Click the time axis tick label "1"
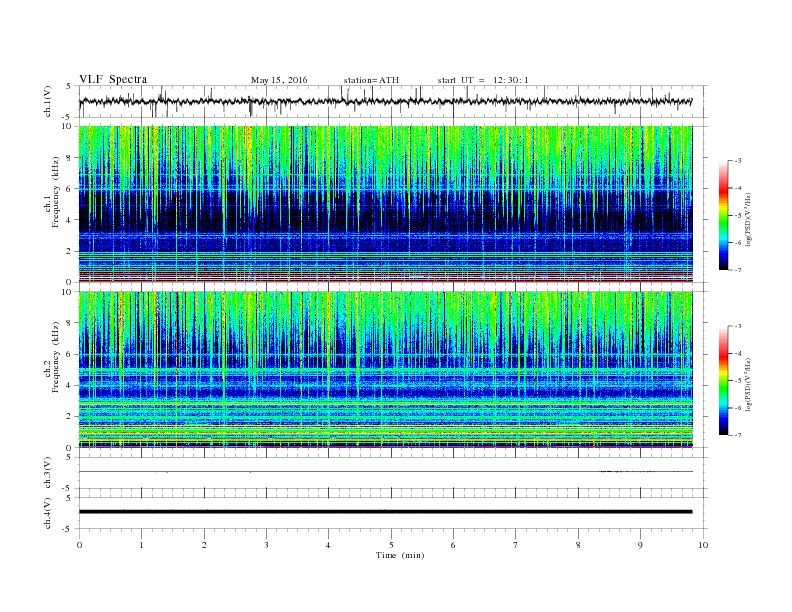 (x=141, y=545)
